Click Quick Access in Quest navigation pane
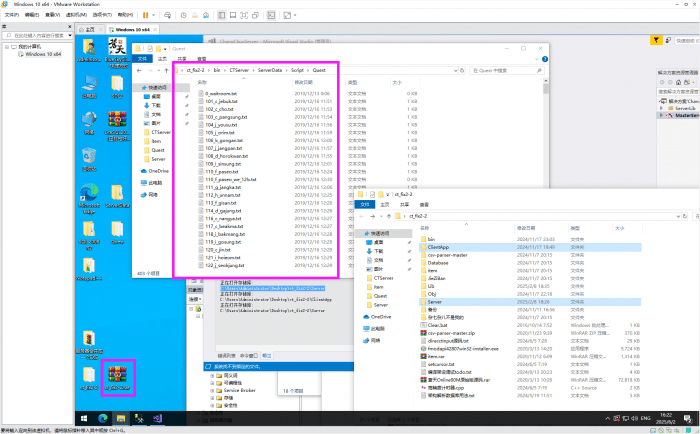Image resolution: width=700 pixels, height=434 pixels. point(158,88)
